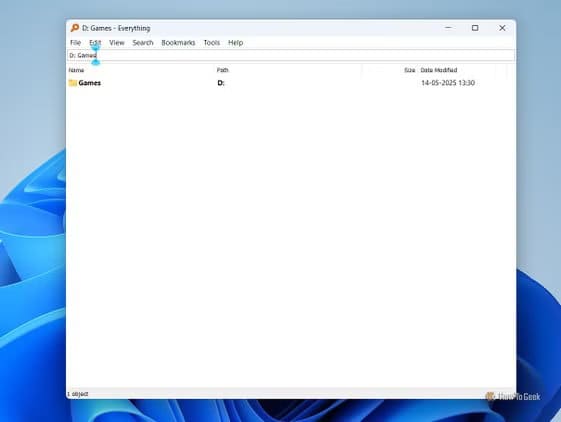Click the 14-05-2025 13:30 date cell
The width and height of the screenshot is (561, 422).
click(x=448, y=83)
